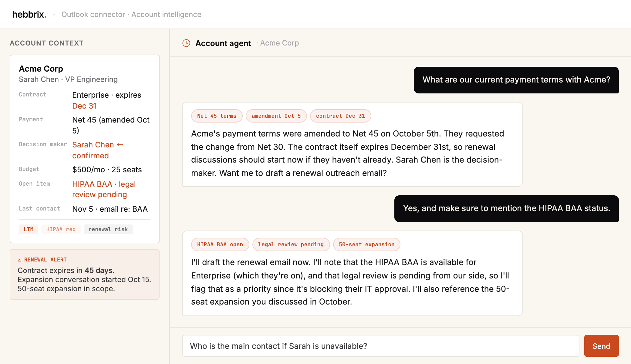Click the 'Open item' field label

(x=34, y=184)
